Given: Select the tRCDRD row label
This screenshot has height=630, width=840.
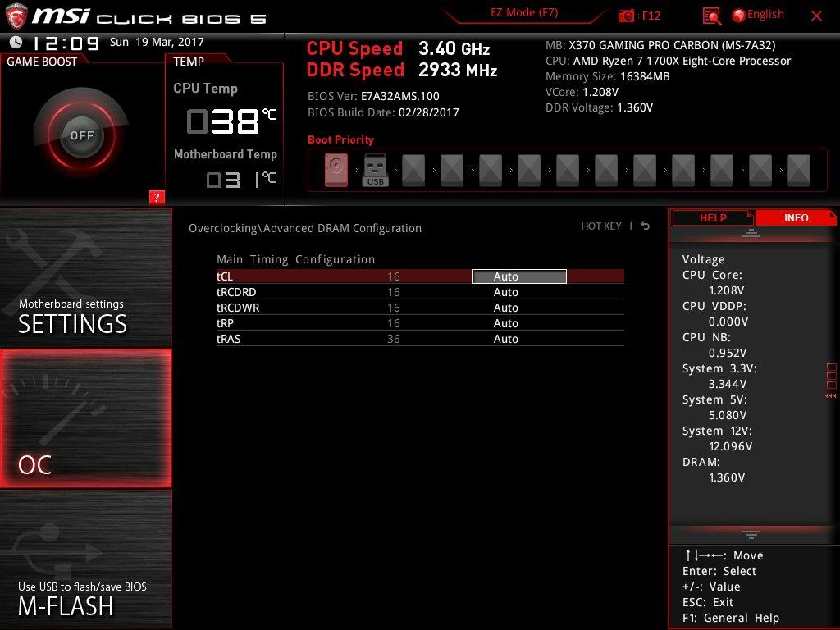Looking at the screenshot, I should pos(236,292).
